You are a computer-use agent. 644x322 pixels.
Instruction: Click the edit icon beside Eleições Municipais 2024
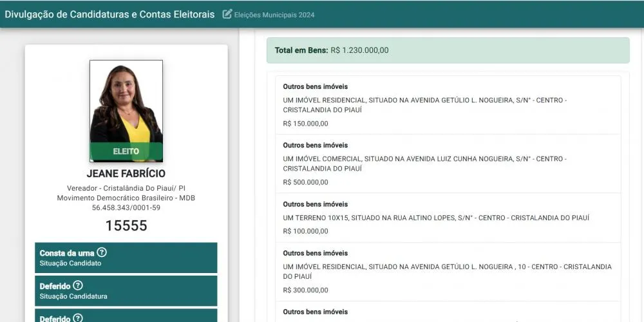pyautogui.click(x=227, y=14)
